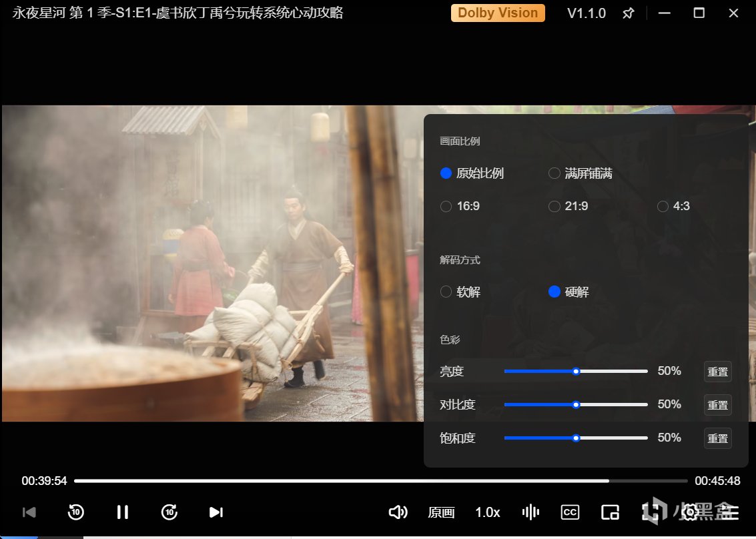Viewport: 756px width, 539px height.
Task: Jump to next episode
Action: pyautogui.click(x=216, y=512)
